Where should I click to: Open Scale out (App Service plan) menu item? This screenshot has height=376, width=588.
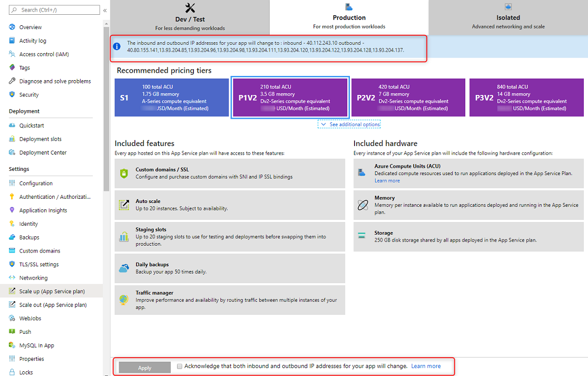click(x=53, y=305)
